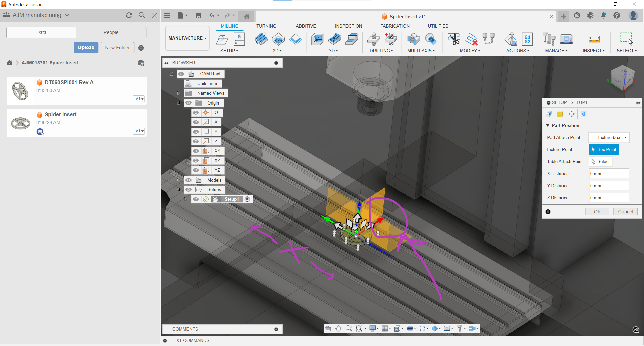Switch to the ADDITIVE tab
This screenshot has height=346, width=644.
pyautogui.click(x=306, y=26)
